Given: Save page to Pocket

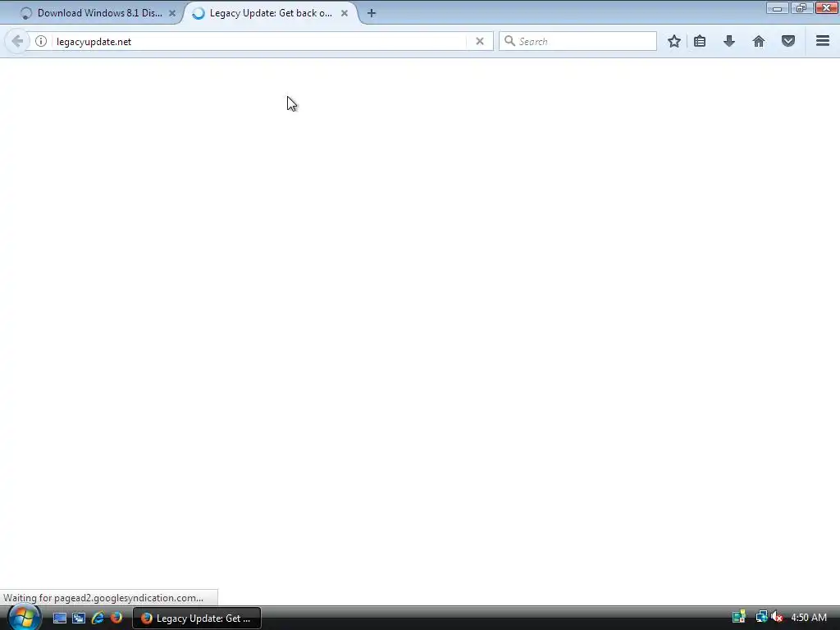Looking at the screenshot, I should coord(788,41).
